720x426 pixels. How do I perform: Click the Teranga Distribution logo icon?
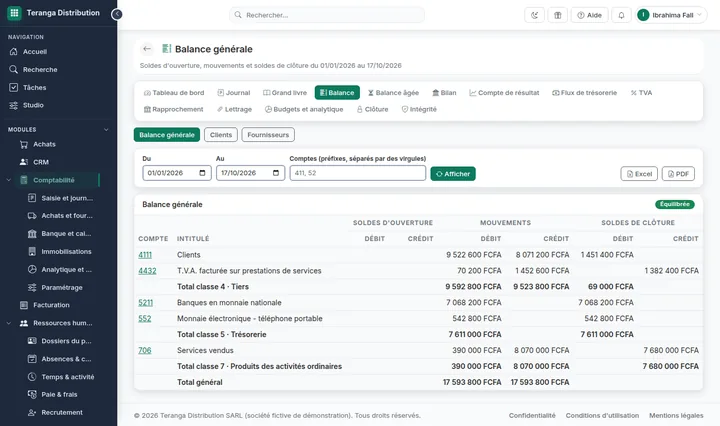14,13
